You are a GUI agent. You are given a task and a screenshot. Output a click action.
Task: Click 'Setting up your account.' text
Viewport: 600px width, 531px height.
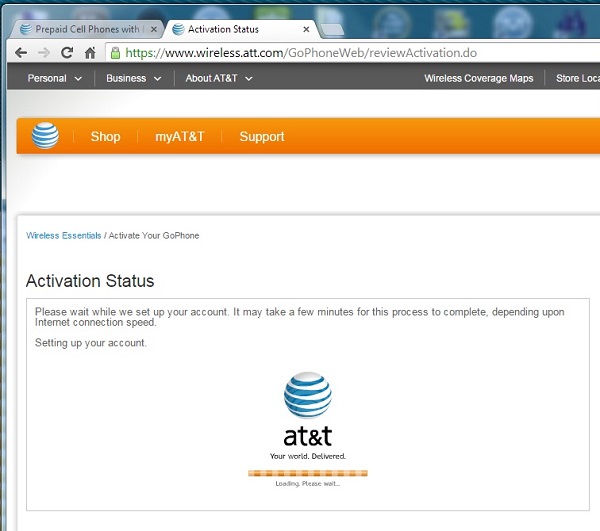pos(91,343)
